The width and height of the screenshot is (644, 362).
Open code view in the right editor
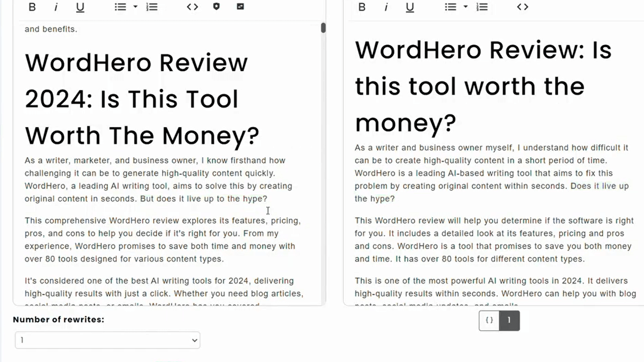[x=523, y=7]
